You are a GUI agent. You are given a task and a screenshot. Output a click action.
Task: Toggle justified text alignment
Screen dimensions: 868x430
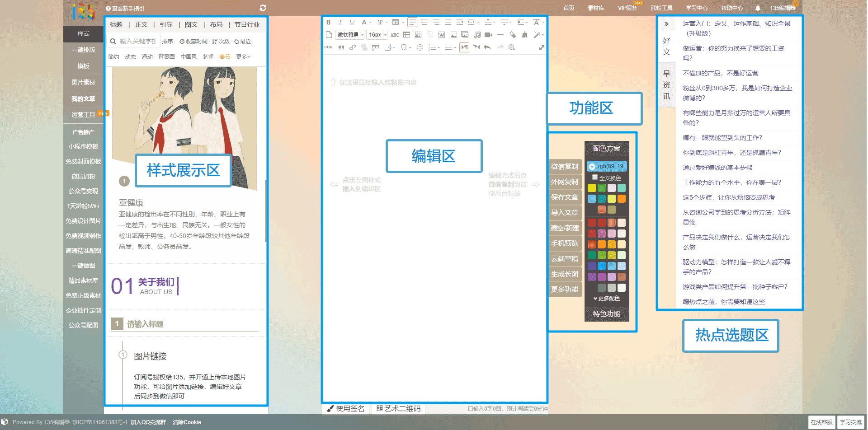[448, 22]
